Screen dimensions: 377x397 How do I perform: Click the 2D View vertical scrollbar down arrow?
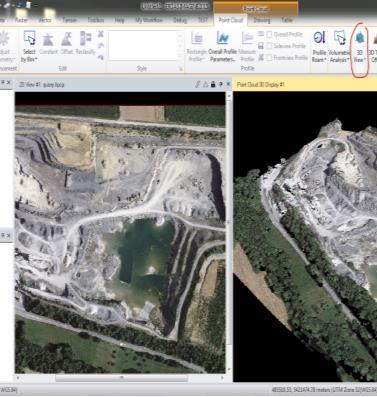(x=229, y=369)
